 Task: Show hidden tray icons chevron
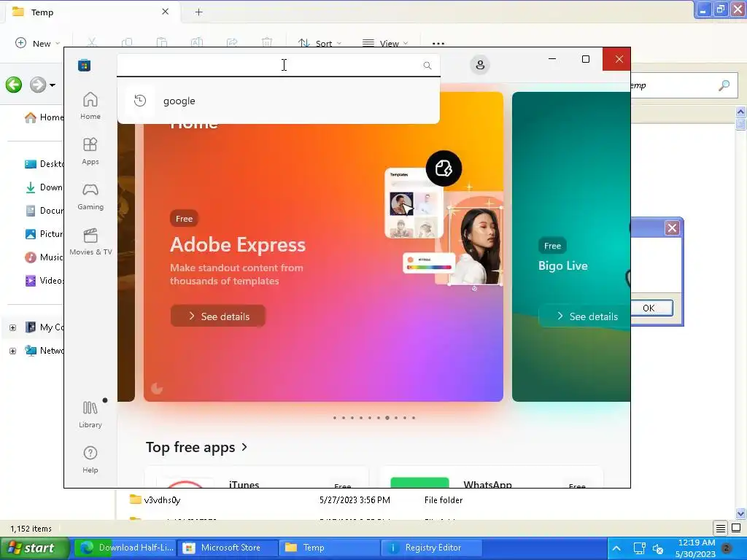pyautogui.click(x=616, y=548)
